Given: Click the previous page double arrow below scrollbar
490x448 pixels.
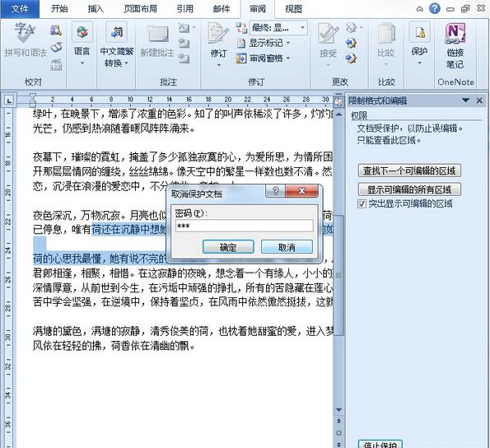Looking at the screenshot, I should pos(338,421).
